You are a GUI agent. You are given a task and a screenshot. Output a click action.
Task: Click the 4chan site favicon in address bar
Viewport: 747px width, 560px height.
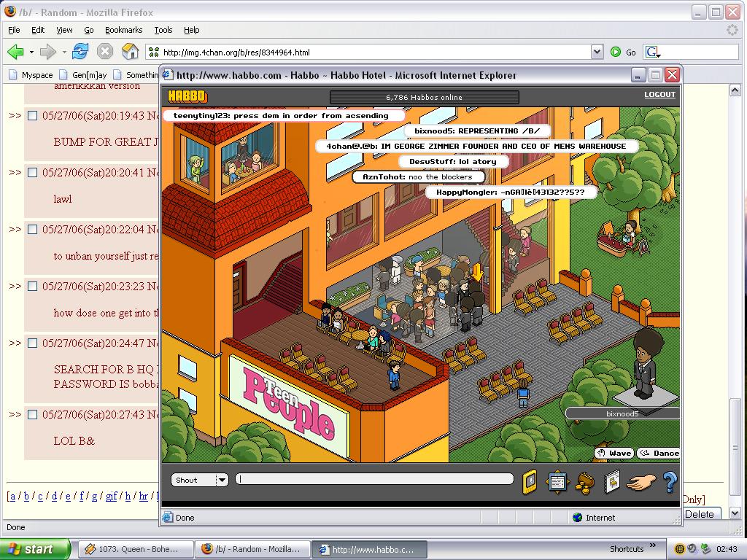153,52
